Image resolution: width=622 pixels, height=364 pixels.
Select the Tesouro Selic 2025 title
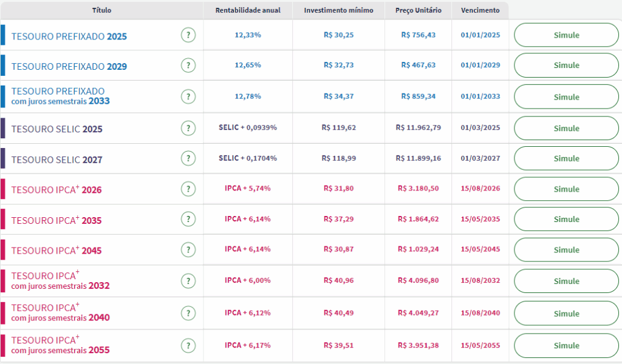pyautogui.click(x=56, y=129)
